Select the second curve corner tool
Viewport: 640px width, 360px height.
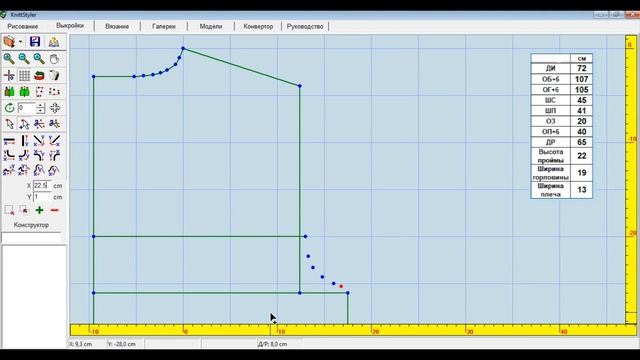24,156
